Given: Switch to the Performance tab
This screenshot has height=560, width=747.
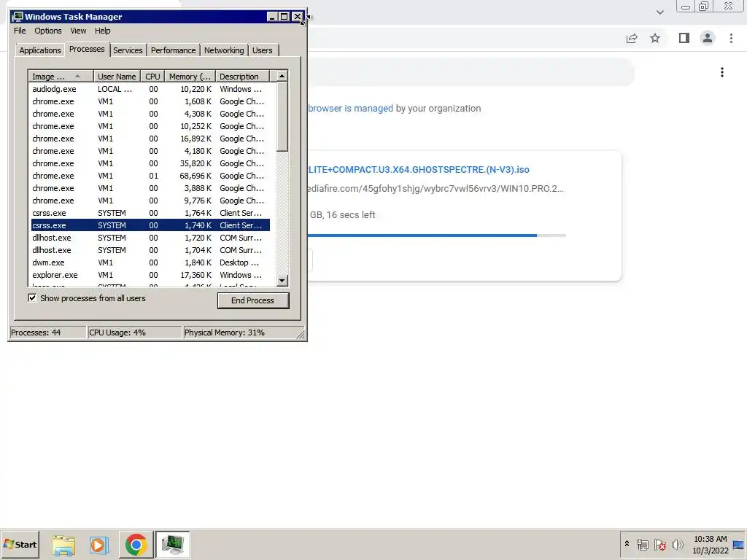Looking at the screenshot, I should (x=173, y=50).
